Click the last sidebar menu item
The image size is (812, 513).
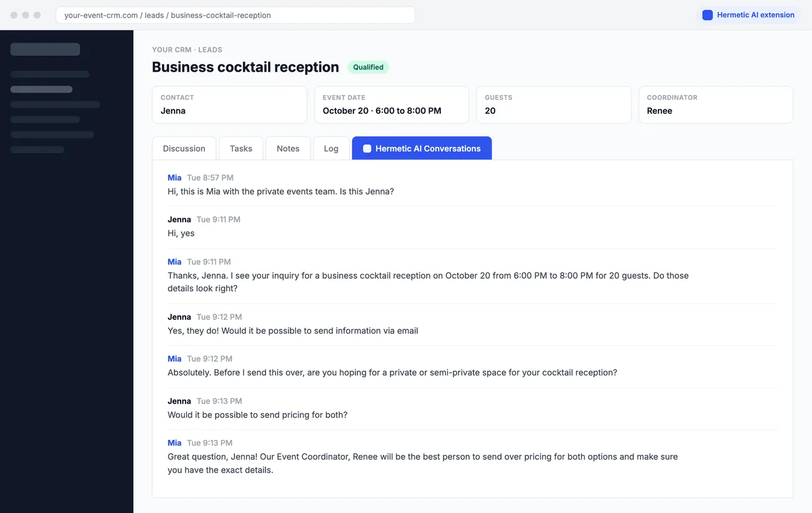pos(37,150)
